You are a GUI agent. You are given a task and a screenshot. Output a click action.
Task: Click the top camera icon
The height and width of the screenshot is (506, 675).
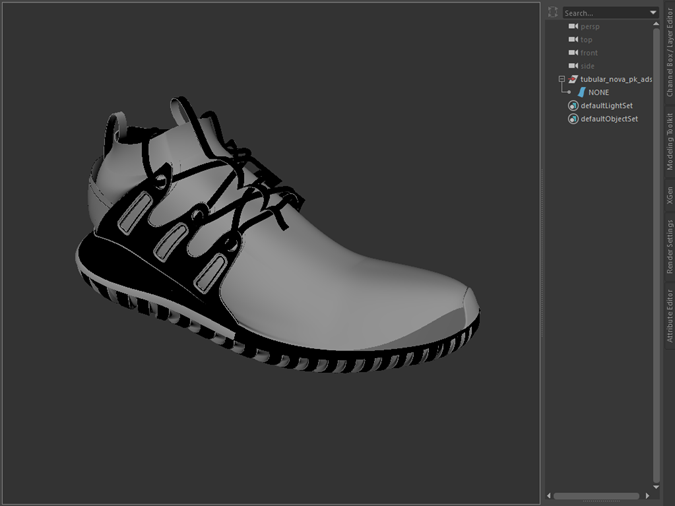573,39
